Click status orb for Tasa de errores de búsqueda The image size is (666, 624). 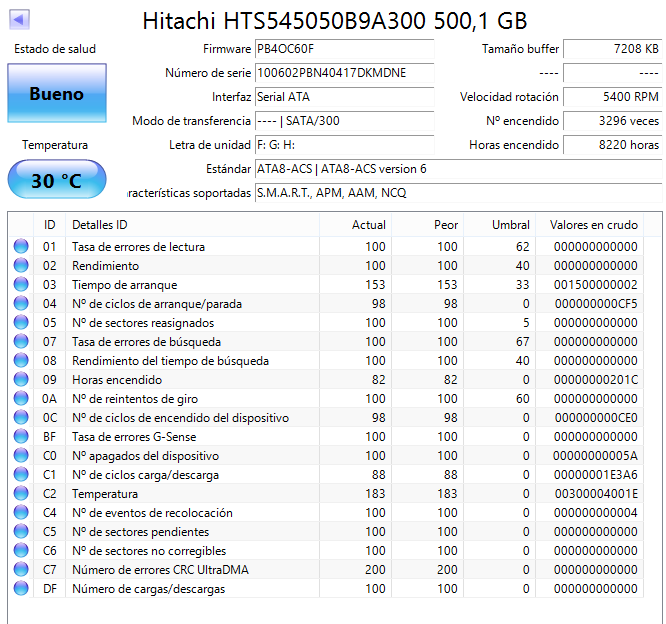pyautogui.click(x=21, y=342)
